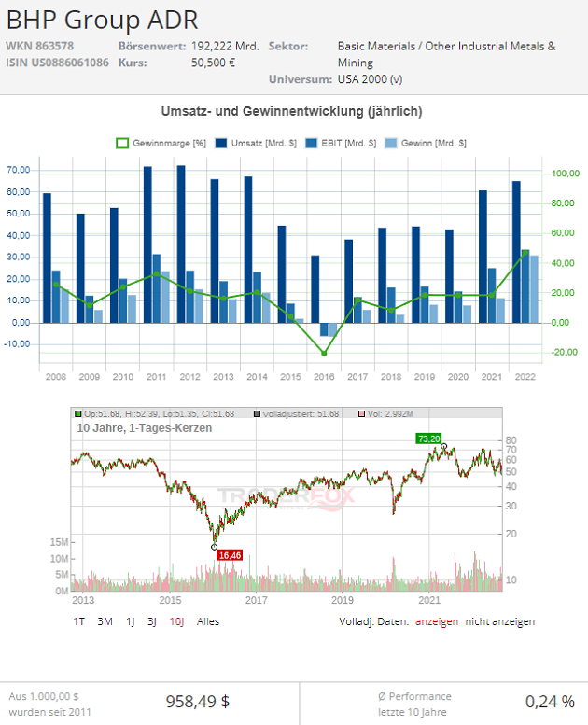Click anzeigen for fully adjusted data

[436, 621]
